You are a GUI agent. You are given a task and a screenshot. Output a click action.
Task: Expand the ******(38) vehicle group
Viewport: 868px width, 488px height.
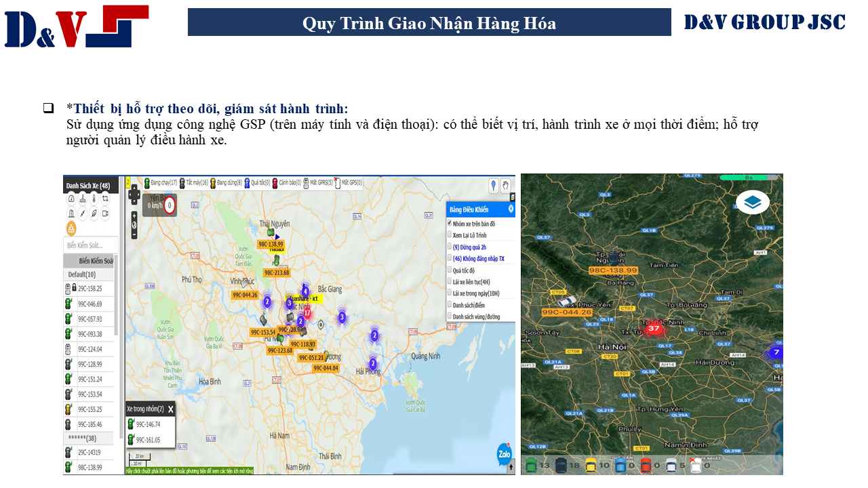(82, 438)
